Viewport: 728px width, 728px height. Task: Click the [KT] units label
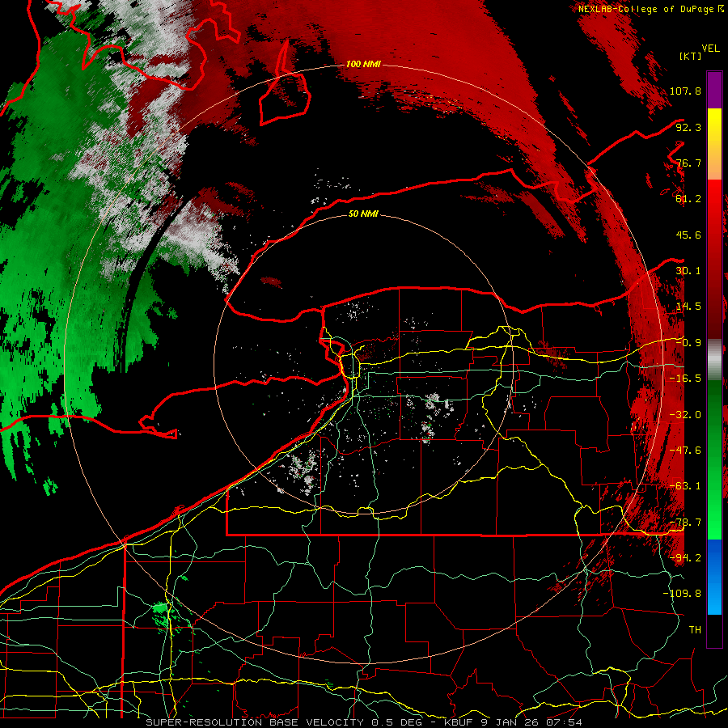tap(690, 56)
